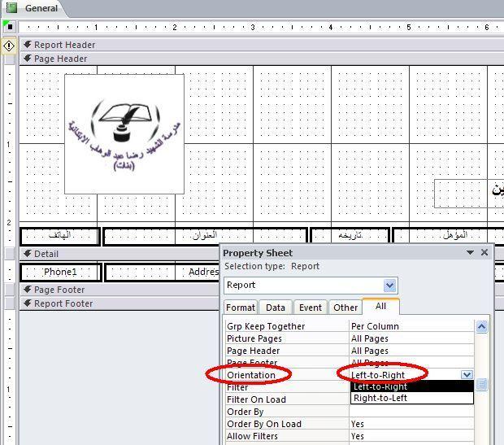Image resolution: width=504 pixels, height=445 pixels.
Task: Click the report selector box at ruler corner
Action: [10, 27]
